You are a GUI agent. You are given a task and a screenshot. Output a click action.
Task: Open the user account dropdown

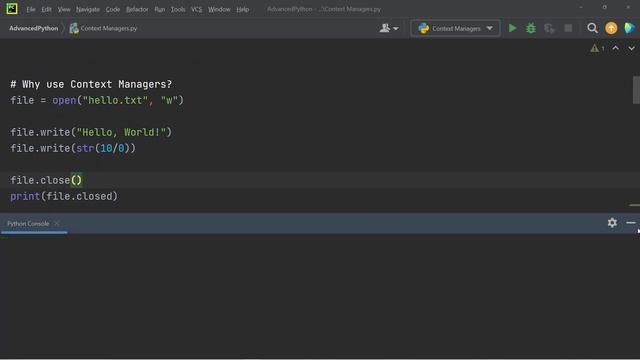389,28
